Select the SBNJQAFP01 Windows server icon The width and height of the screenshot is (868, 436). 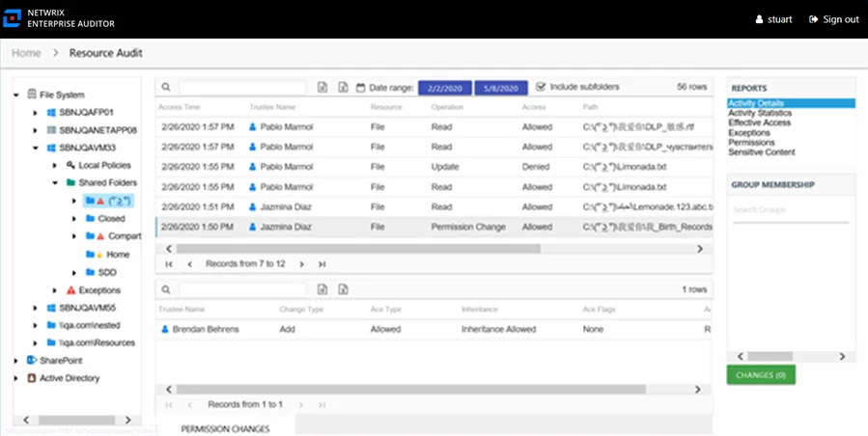tap(51, 112)
